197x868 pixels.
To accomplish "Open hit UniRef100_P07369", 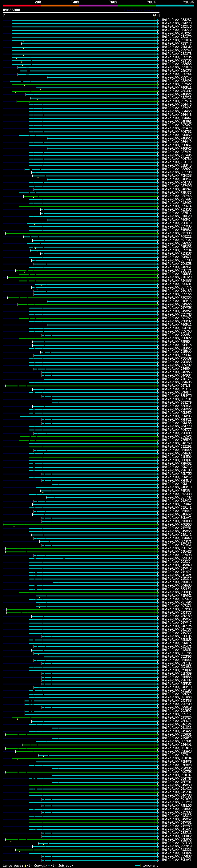I will (x=177, y=125).
